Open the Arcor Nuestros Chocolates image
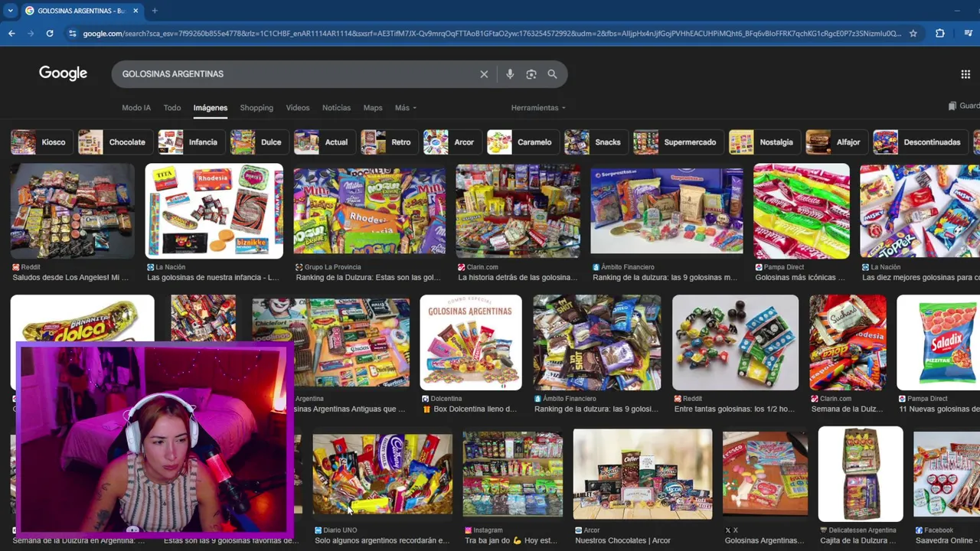 coord(642,474)
